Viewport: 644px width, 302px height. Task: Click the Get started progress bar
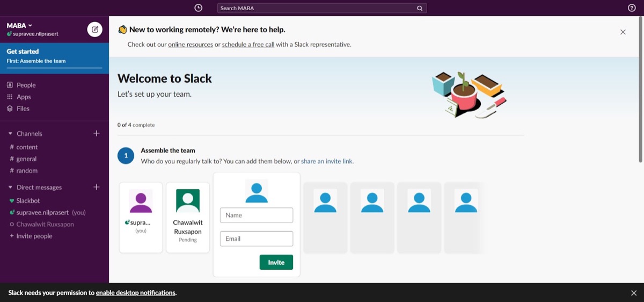pyautogui.click(x=54, y=68)
